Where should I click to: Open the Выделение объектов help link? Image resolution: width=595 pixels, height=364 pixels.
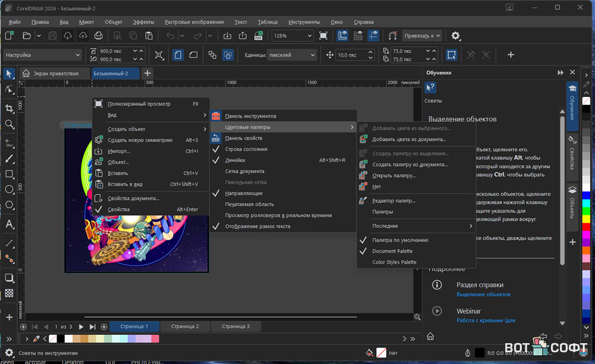click(483, 294)
